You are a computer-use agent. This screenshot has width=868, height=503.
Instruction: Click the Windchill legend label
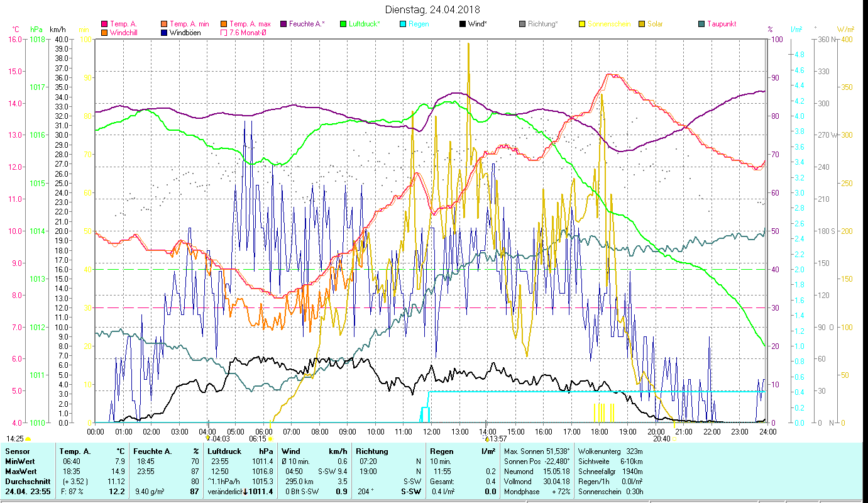[x=125, y=33]
